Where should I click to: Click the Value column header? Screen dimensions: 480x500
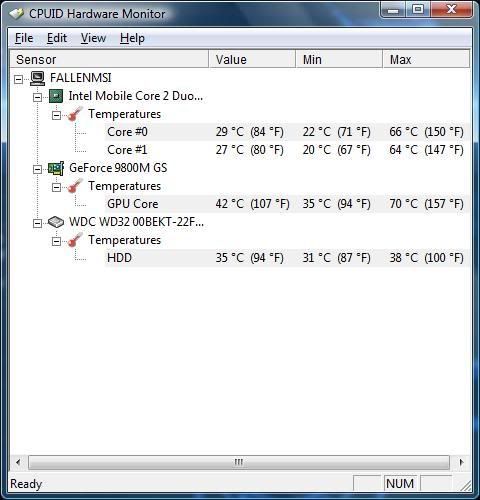coord(252,59)
